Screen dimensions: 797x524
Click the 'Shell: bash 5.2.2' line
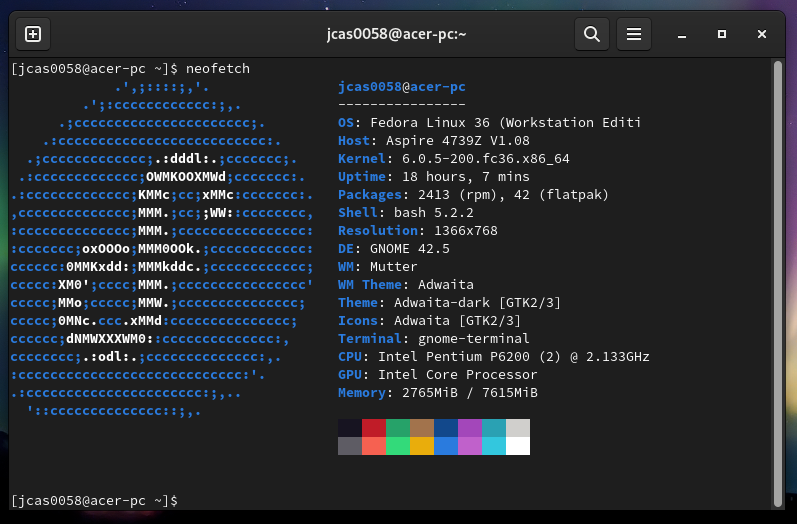point(406,212)
